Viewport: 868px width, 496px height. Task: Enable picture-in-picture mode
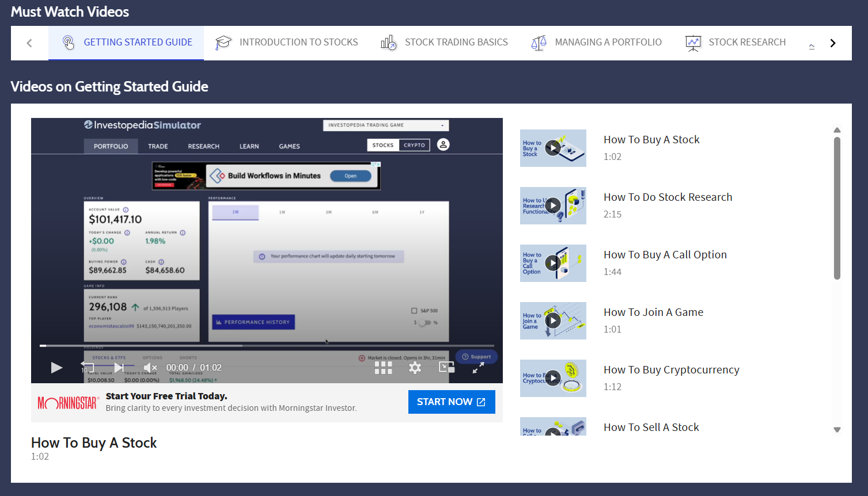[446, 367]
